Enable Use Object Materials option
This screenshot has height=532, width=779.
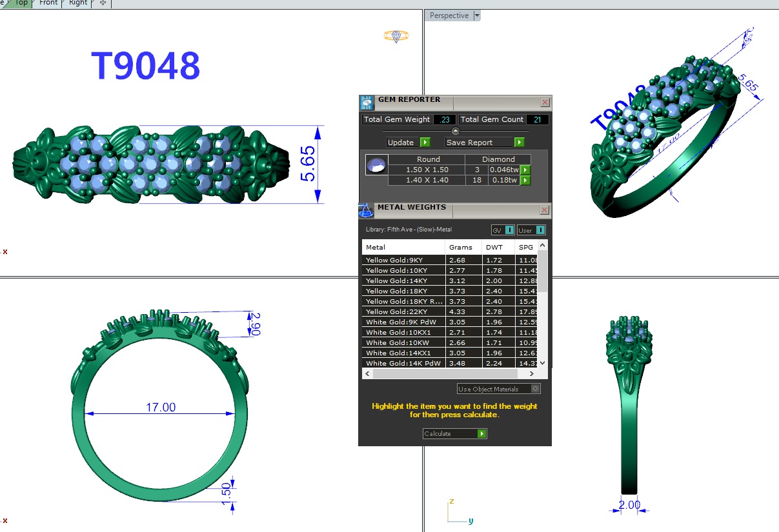tap(534, 389)
